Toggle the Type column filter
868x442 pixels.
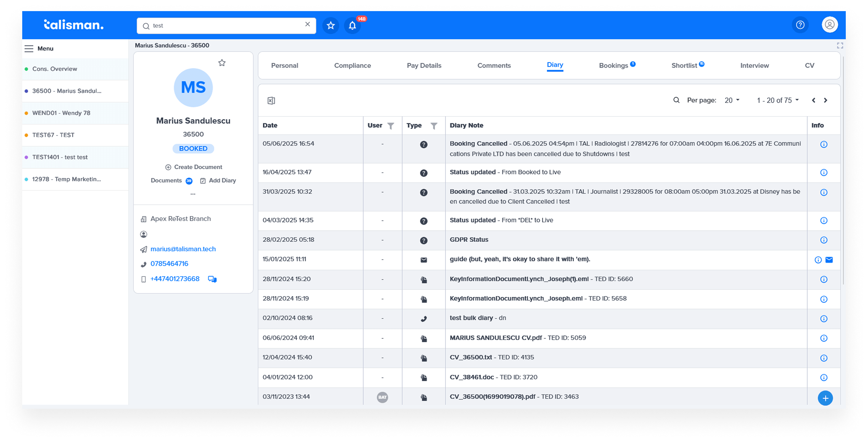(434, 126)
